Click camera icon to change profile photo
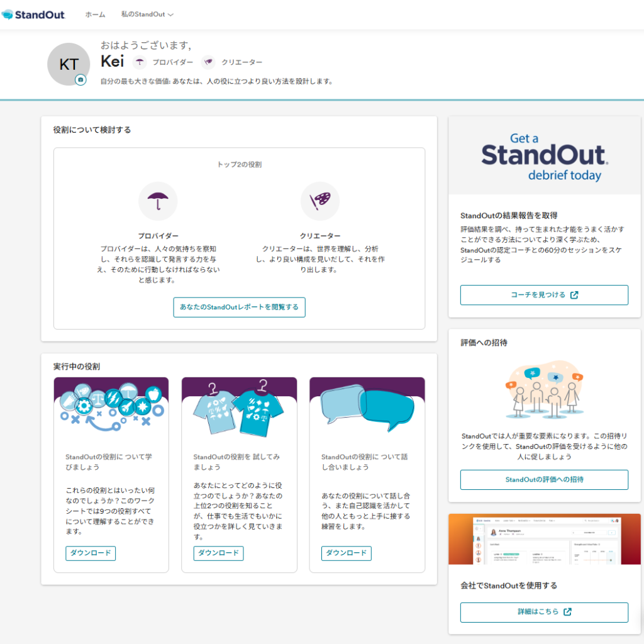The height and width of the screenshot is (644, 644). point(80,80)
